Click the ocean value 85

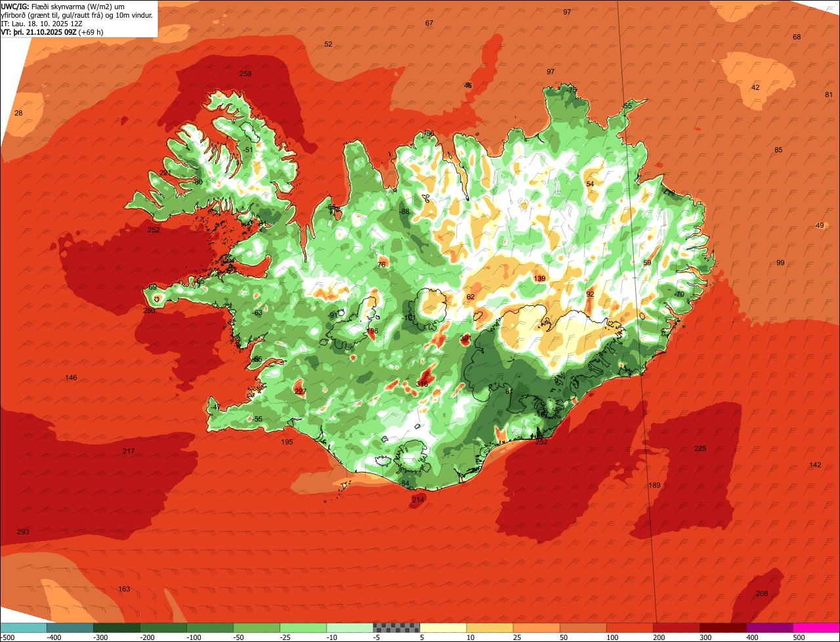pyautogui.click(x=778, y=150)
